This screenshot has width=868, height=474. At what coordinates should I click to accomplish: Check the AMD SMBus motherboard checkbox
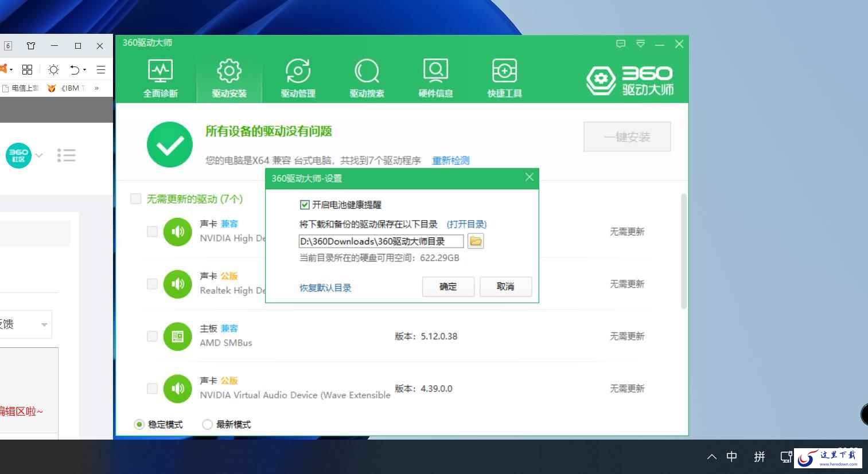[152, 336]
